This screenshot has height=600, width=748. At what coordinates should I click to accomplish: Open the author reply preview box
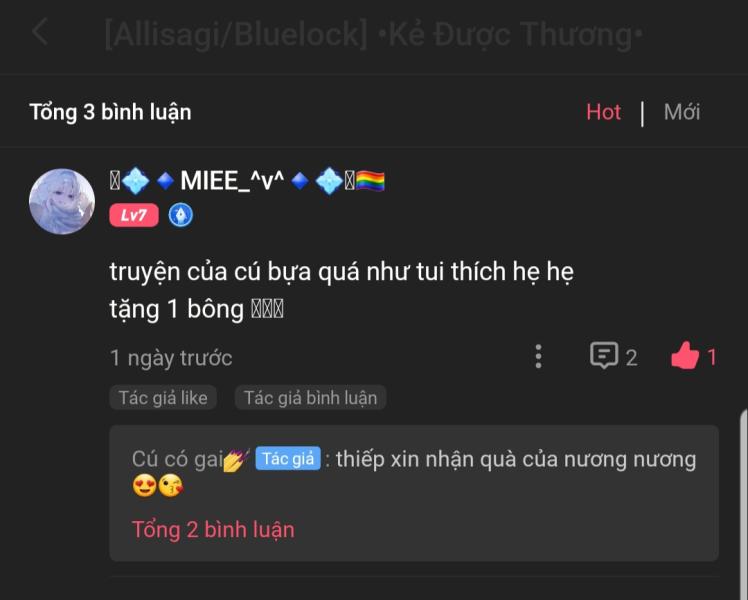(414, 493)
